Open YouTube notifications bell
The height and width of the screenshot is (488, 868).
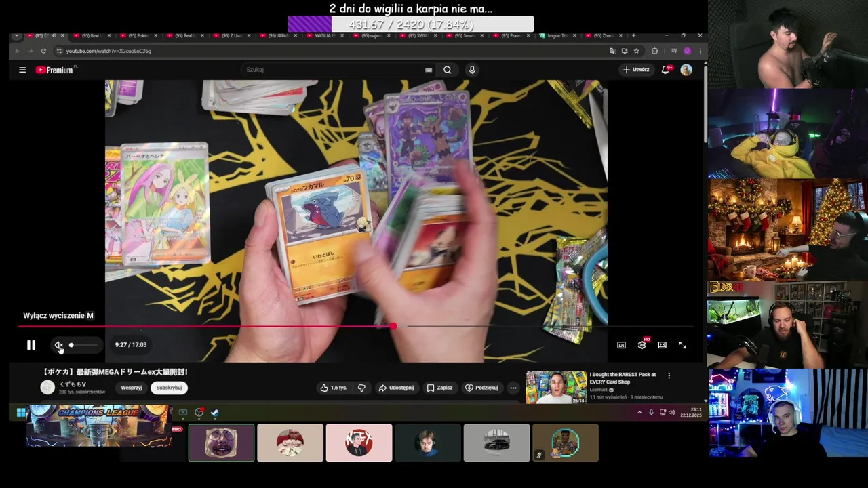pos(666,70)
